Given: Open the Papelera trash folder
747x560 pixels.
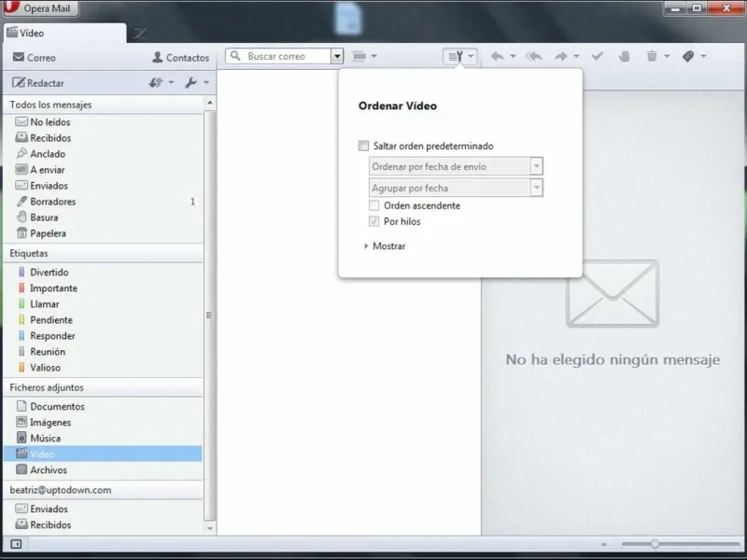Looking at the screenshot, I should click(x=103, y=233).
